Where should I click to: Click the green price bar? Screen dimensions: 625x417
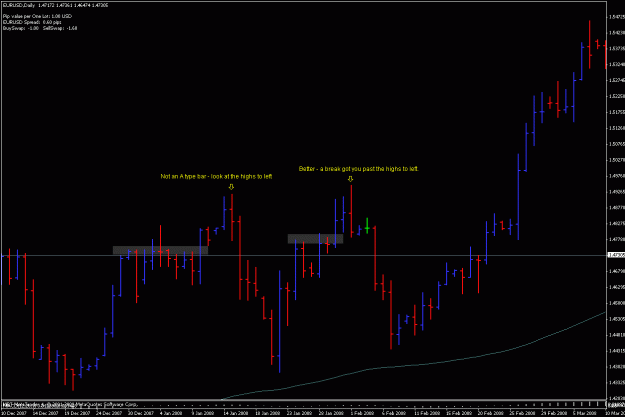pos(367,226)
